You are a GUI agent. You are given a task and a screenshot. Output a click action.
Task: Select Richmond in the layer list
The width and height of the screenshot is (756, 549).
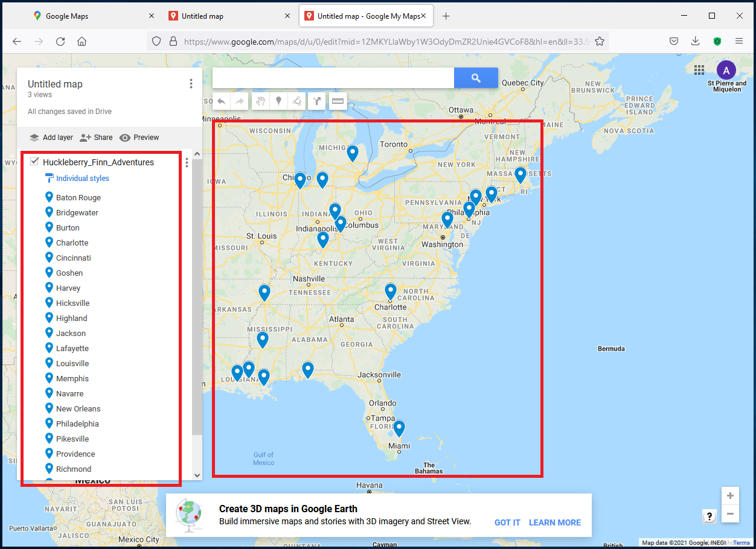[x=74, y=469]
